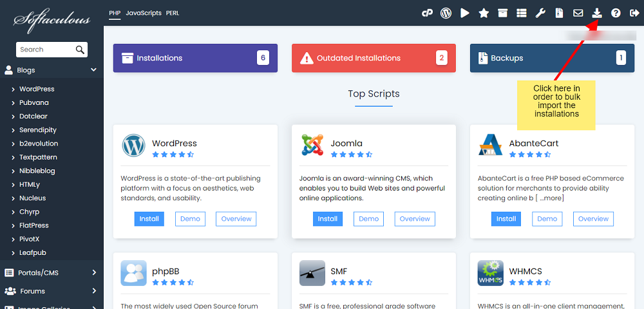
Task: Click the import installations download icon
Action: [x=597, y=13]
